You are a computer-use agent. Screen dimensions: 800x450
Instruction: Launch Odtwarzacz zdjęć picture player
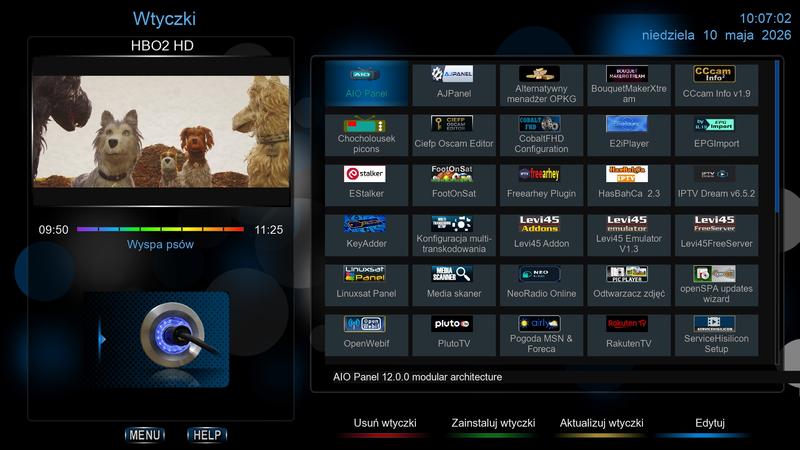click(x=629, y=285)
